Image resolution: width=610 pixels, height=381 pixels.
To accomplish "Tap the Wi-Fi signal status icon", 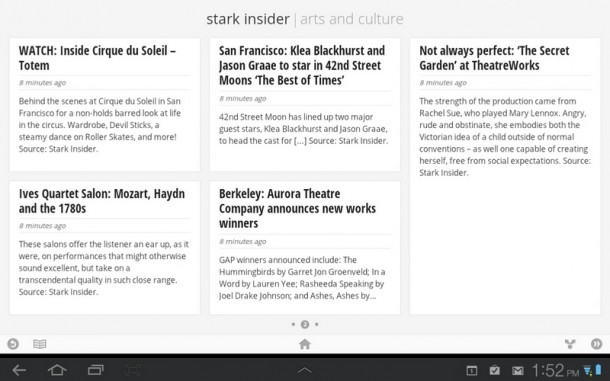I will click(x=587, y=370).
